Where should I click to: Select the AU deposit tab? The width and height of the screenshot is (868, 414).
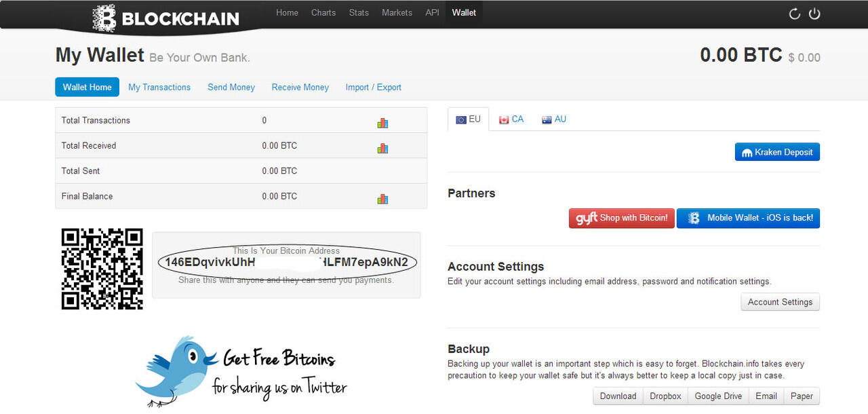click(x=554, y=119)
